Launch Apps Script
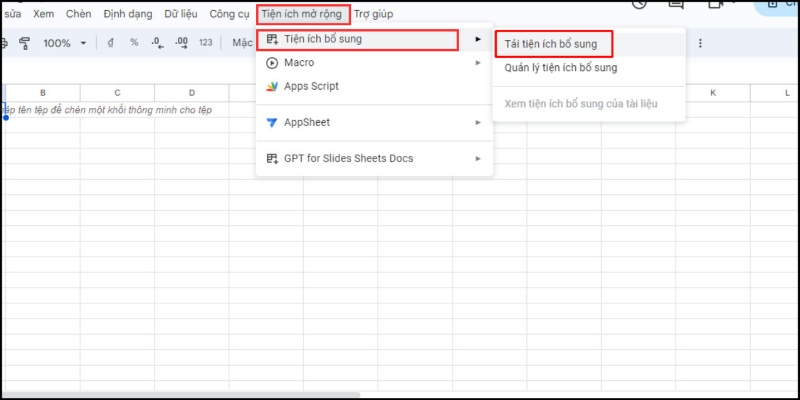800x400 pixels. [x=374, y=86]
